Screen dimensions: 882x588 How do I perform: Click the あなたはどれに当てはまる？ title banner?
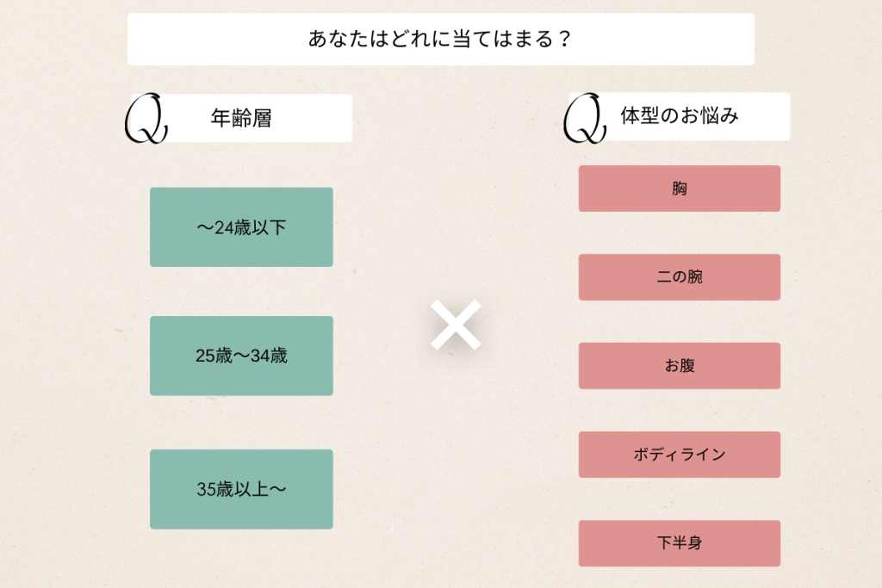(x=440, y=39)
